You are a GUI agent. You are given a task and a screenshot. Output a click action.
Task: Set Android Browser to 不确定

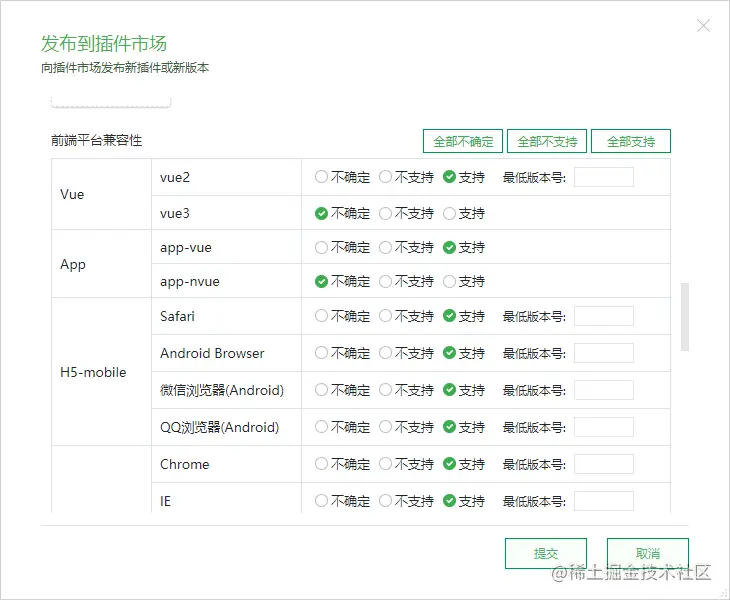(x=321, y=353)
